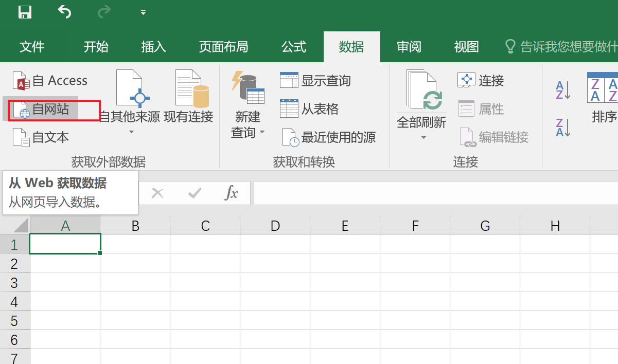Click 显示查询
Image resolution: width=618 pixels, height=364 pixels.
[315, 81]
